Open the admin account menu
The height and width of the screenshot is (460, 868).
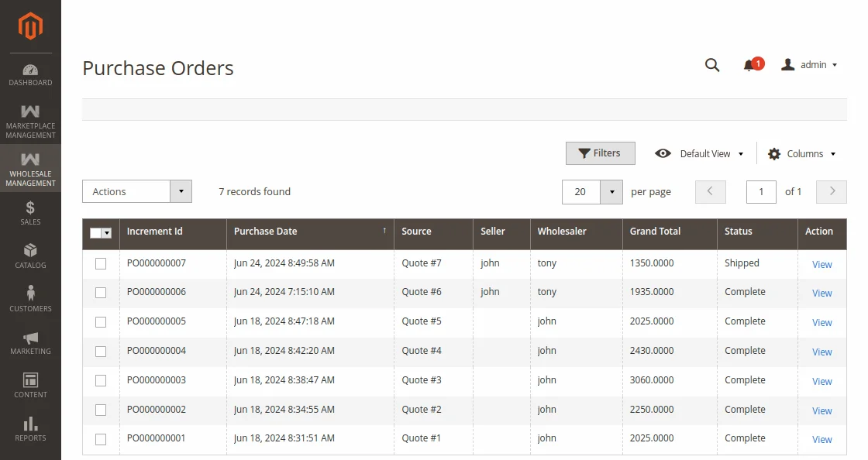tap(808, 65)
